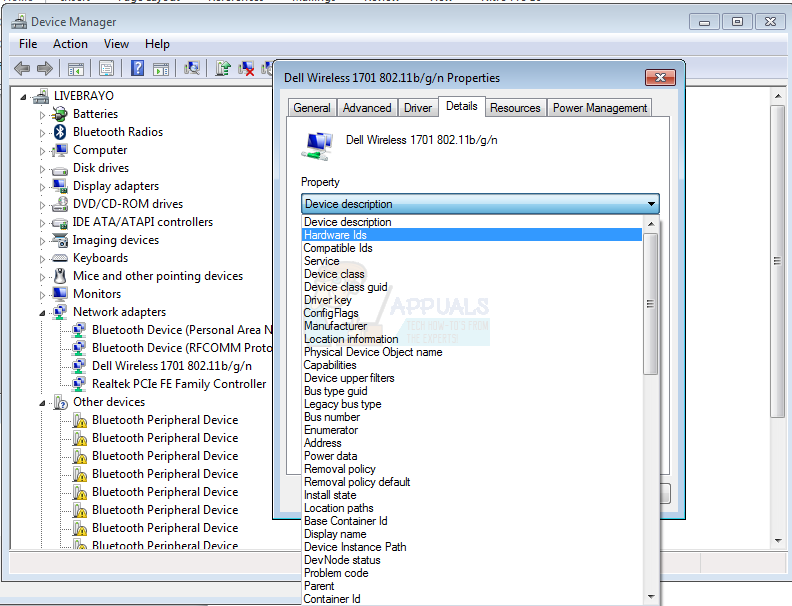
Task: Select Hardware Ids in the property list
Action: 472,235
